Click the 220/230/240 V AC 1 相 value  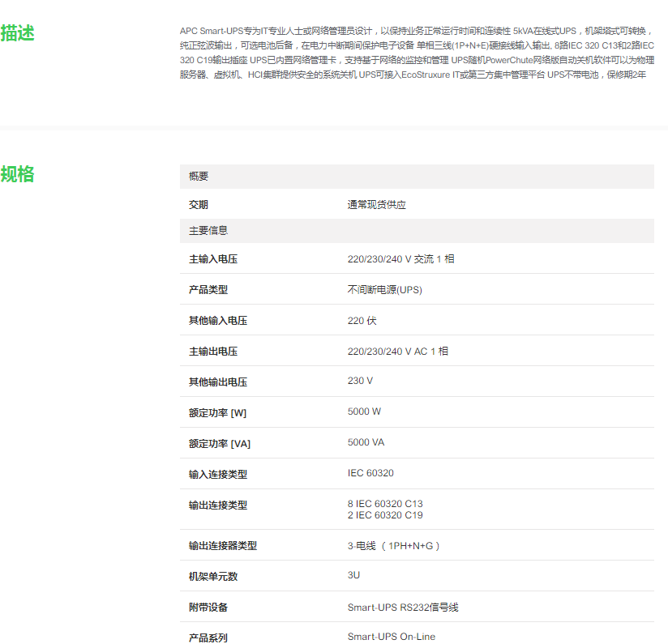(x=397, y=352)
